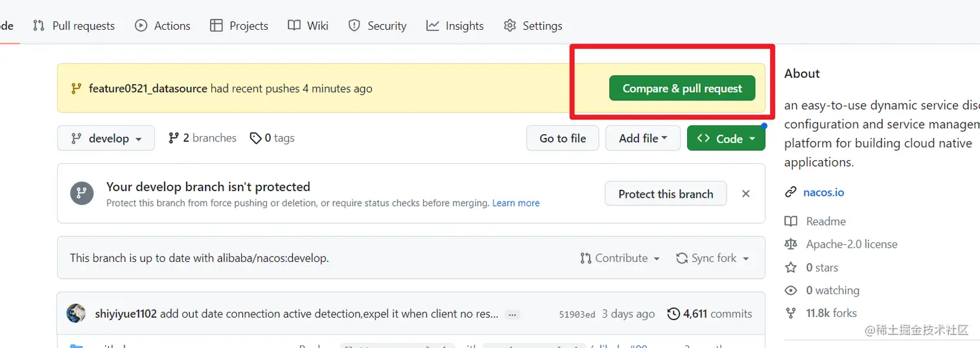Click the tag icon beside 0 tags
Image resolution: width=980 pixels, height=348 pixels.
[255, 138]
